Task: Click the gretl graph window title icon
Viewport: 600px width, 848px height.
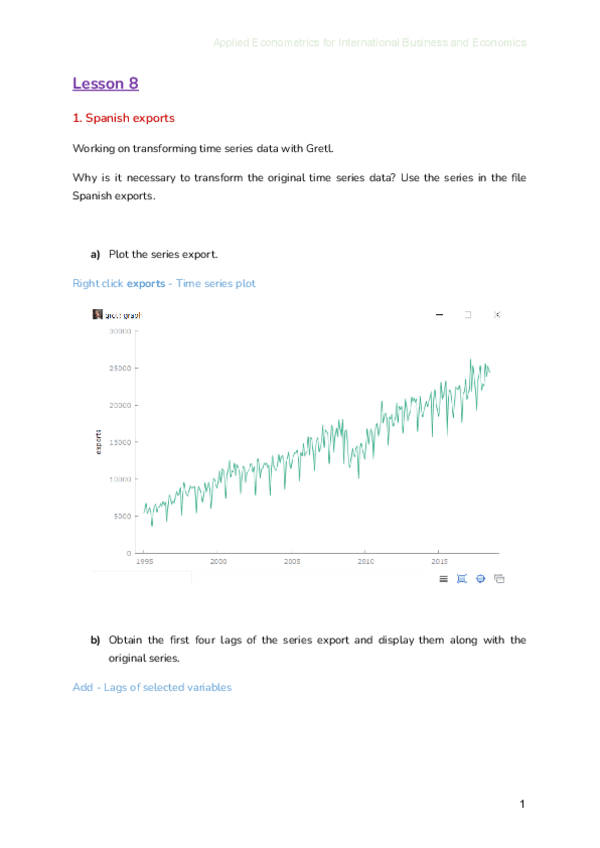Action: [x=98, y=314]
